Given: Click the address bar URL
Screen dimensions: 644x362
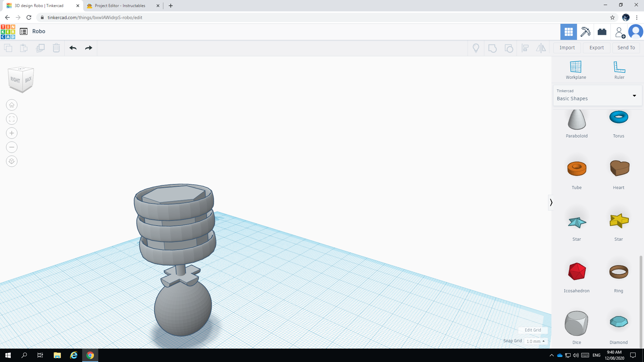Looking at the screenshot, I should (95, 17).
